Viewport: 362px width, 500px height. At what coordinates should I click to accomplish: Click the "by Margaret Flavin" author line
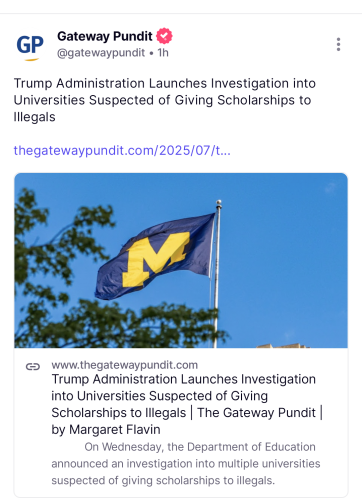pos(106,429)
